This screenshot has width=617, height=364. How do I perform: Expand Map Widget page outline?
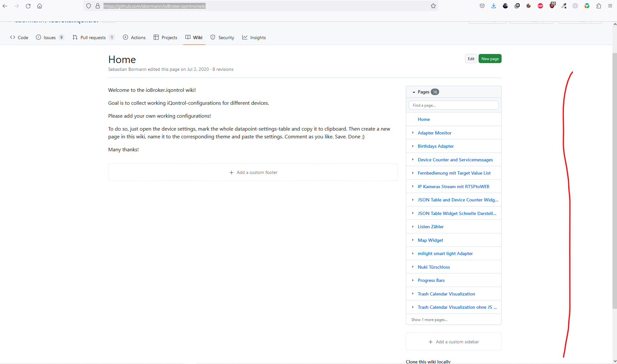tap(413, 240)
